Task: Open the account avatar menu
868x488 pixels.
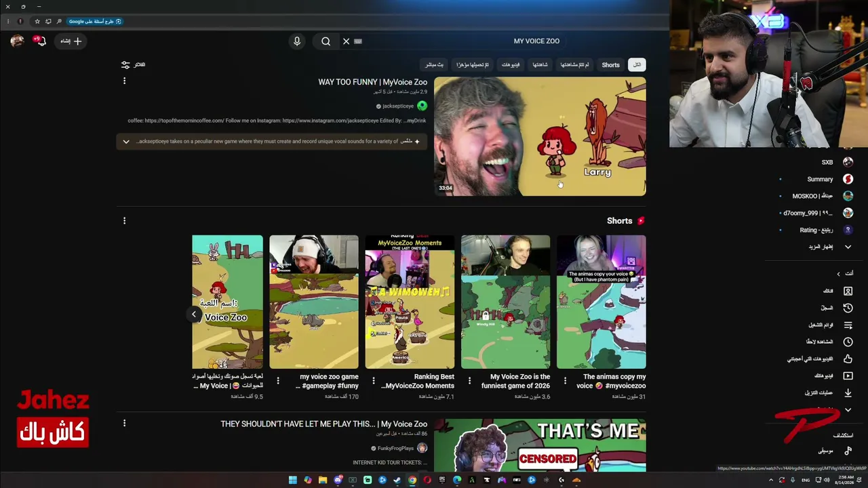Action: tap(17, 41)
